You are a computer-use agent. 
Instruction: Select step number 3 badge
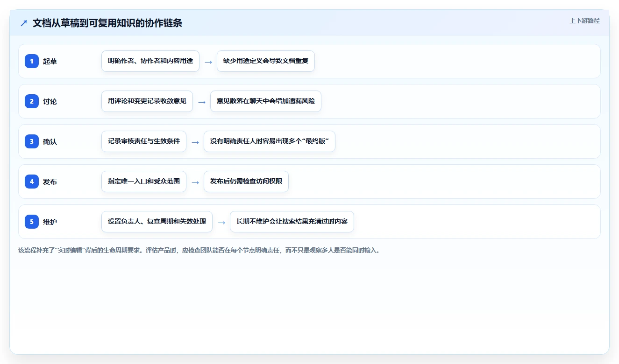click(32, 141)
